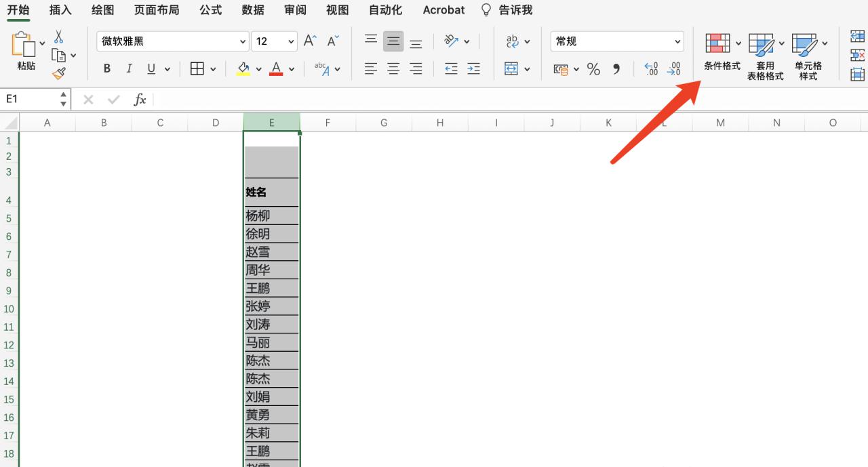Decrease indent
This screenshot has height=467, width=868.
(x=451, y=68)
